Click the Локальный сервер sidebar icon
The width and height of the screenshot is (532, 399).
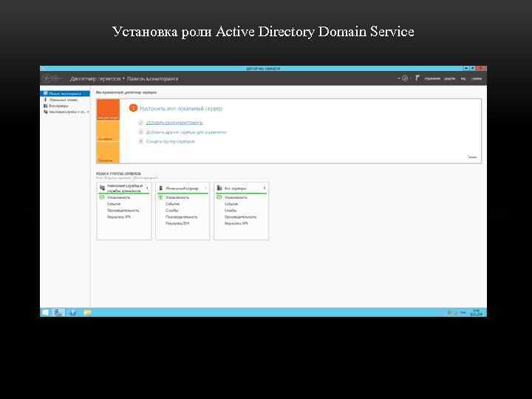pos(46,100)
